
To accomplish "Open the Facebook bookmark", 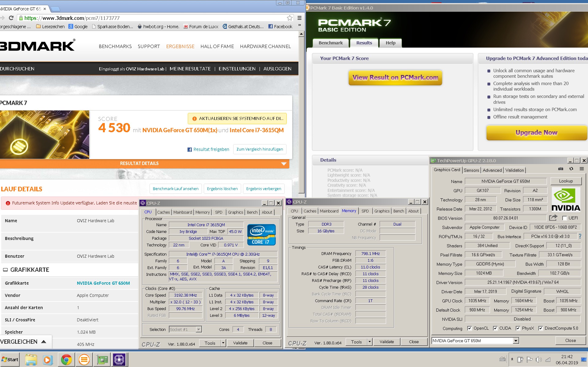I will (280, 27).
